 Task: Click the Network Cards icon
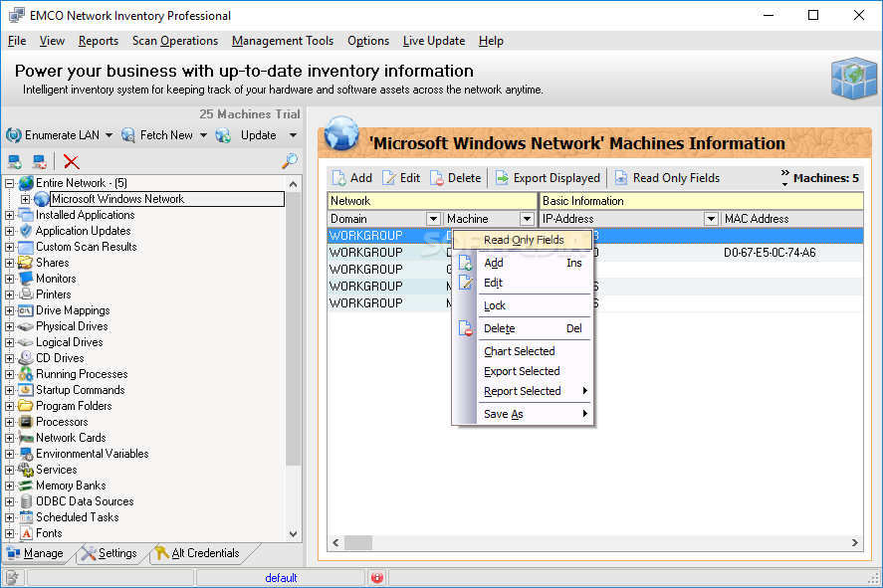[x=26, y=438]
